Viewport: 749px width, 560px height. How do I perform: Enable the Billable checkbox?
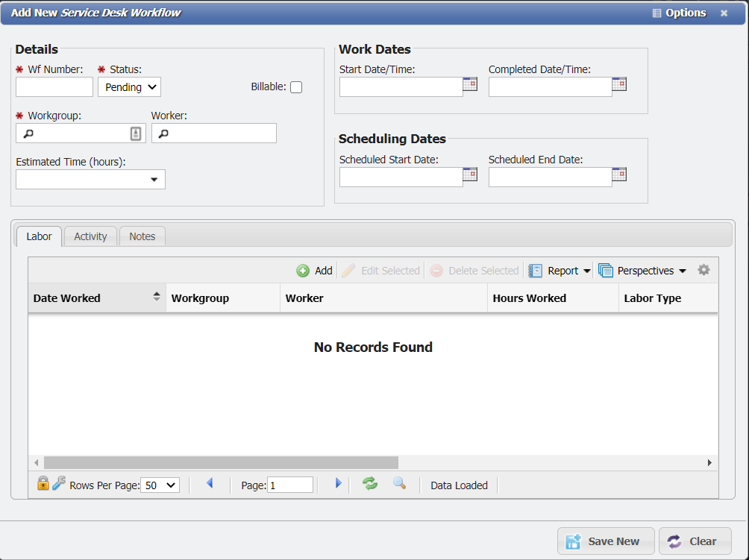click(296, 87)
